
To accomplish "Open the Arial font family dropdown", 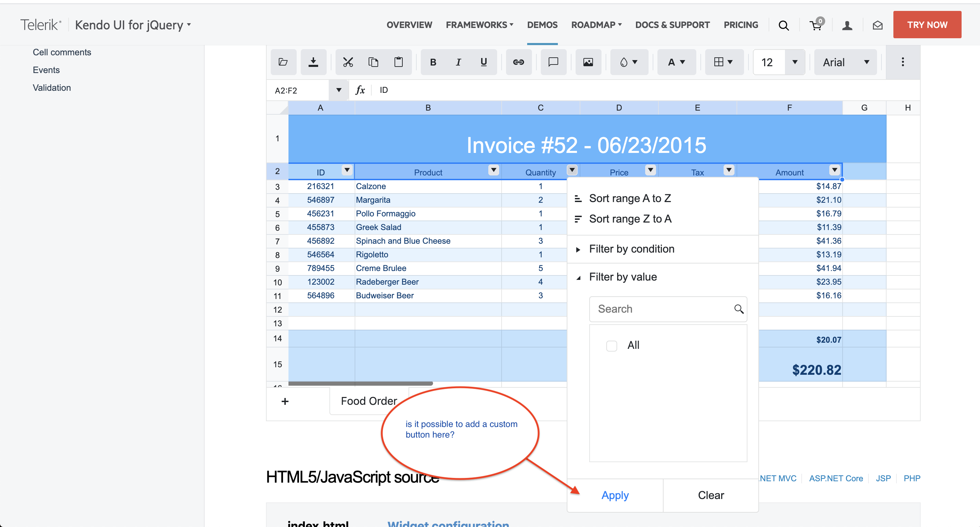I will 845,62.
